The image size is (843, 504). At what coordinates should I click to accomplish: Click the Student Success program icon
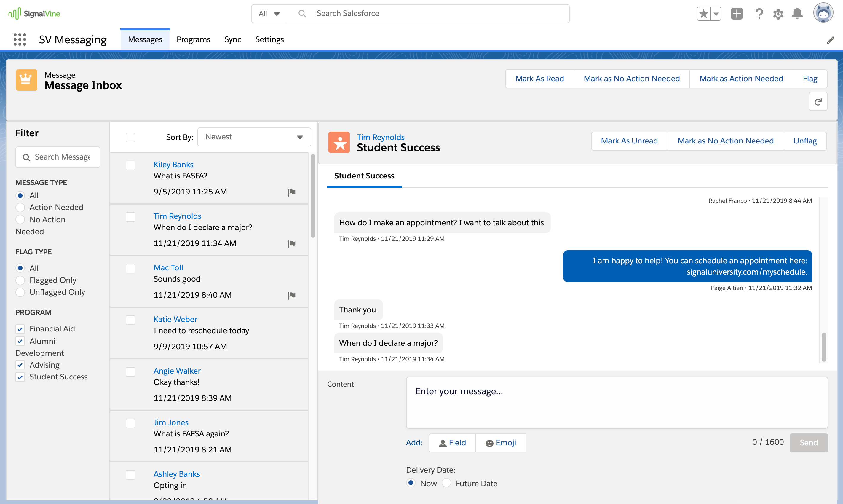(339, 142)
